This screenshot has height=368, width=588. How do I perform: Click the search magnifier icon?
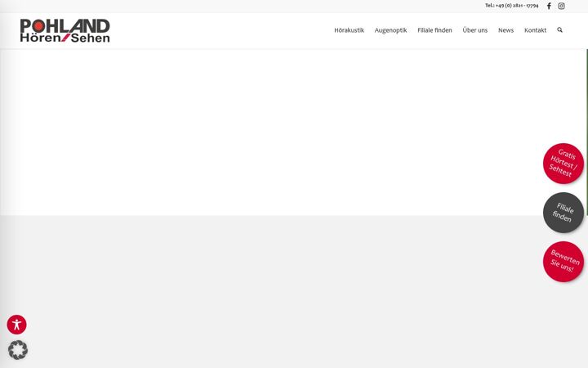(x=560, y=30)
